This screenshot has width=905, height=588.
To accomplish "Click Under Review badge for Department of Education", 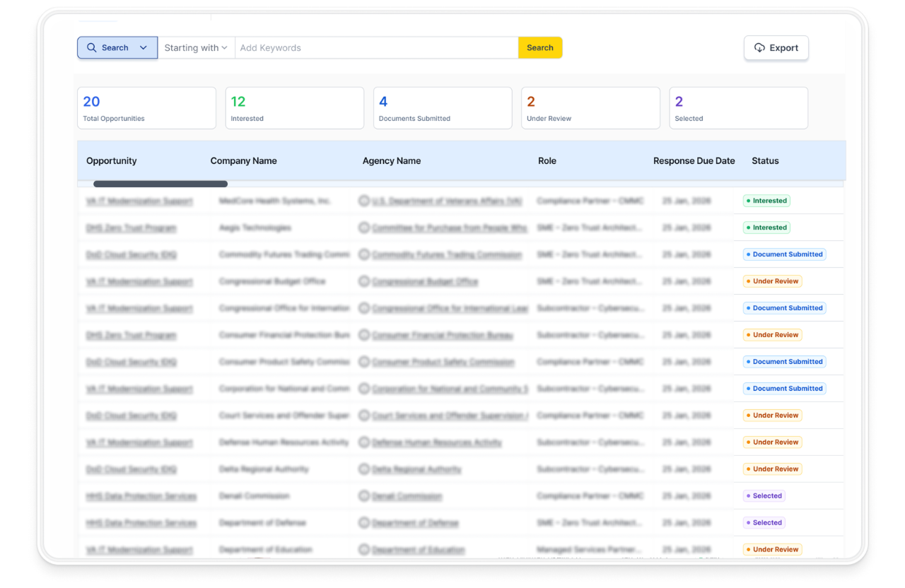I will (x=773, y=550).
